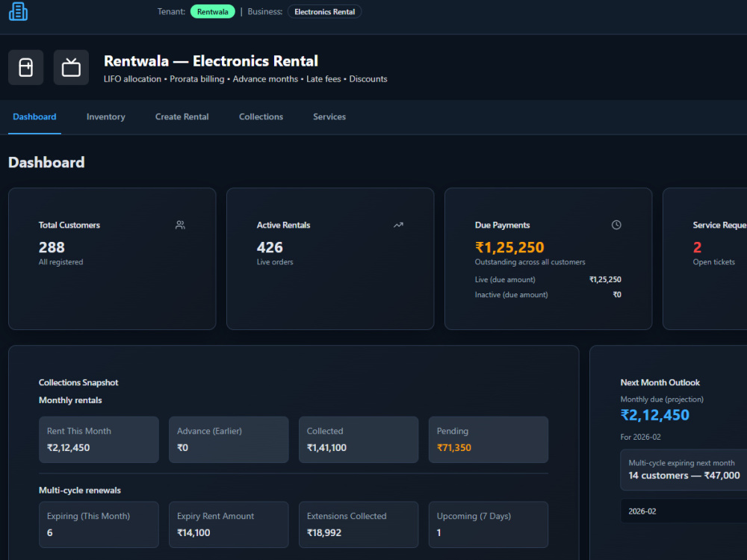Click the Multi-cycle renewals label
Image resolution: width=747 pixels, height=560 pixels.
click(80, 490)
